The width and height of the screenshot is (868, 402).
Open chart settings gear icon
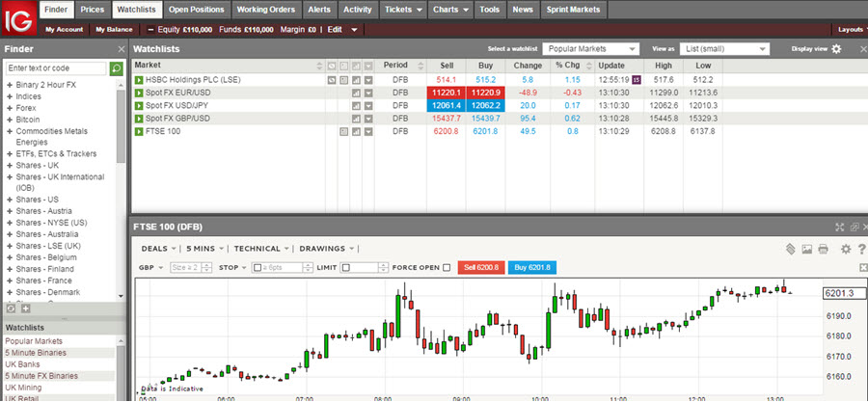tap(845, 249)
